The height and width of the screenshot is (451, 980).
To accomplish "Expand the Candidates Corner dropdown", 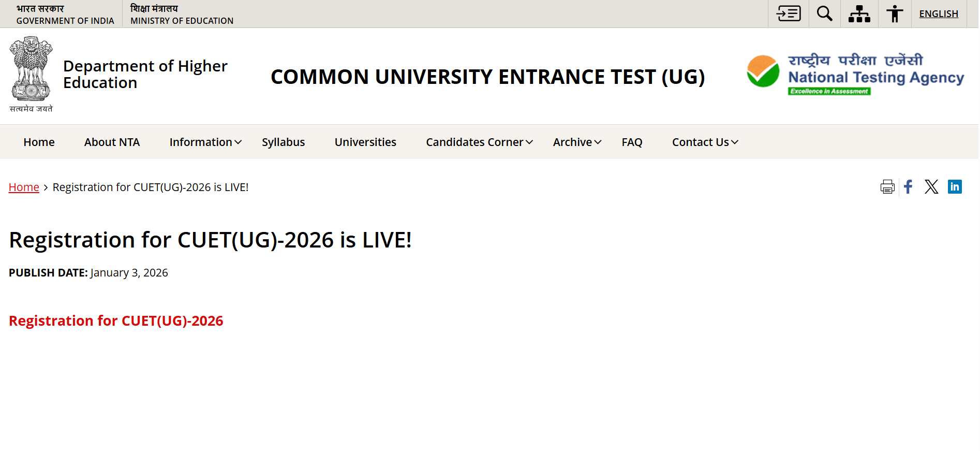I will (x=479, y=142).
